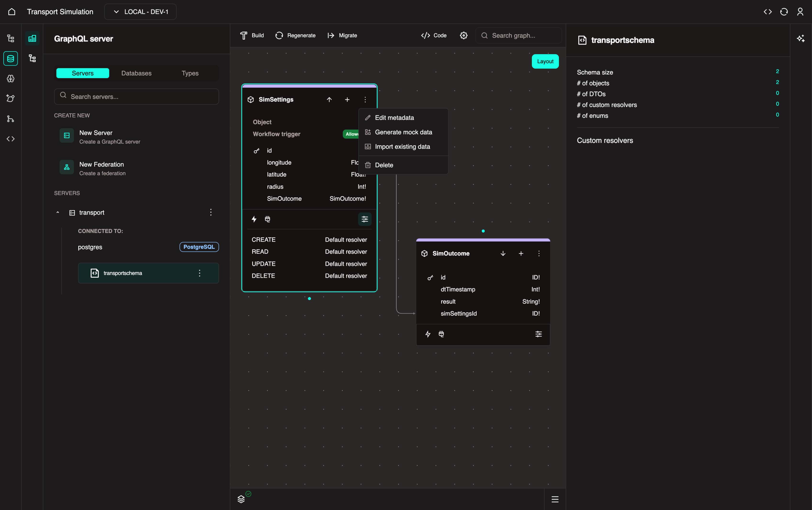Viewport: 812px width, 510px height.
Task: Click the Regenerate toolbar button
Action: (x=295, y=35)
